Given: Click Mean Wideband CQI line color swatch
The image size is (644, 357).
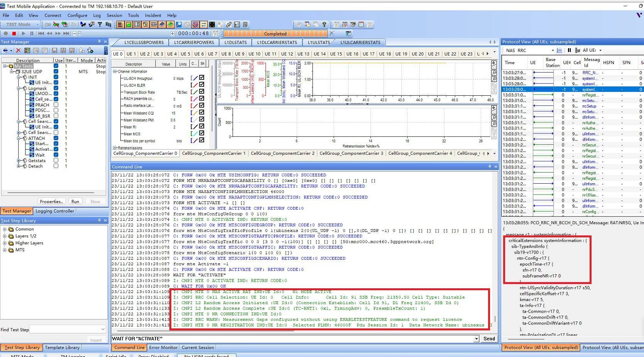Looking at the screenshot, I should click(195, 113).
